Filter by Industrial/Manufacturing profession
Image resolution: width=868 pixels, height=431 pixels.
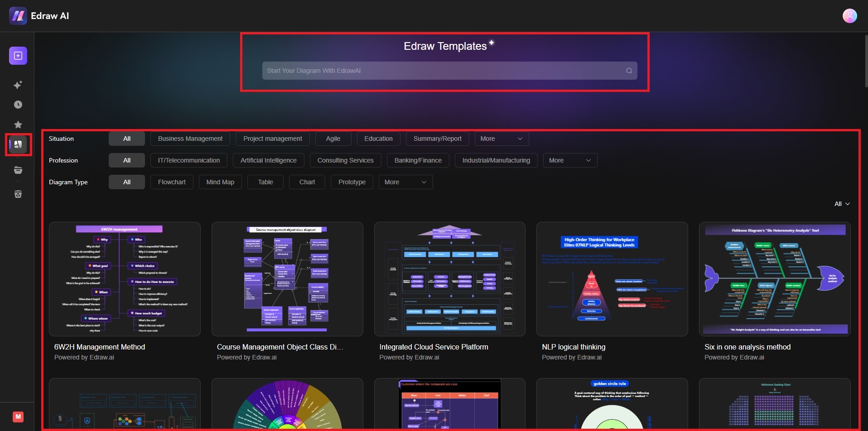pyautogui.click(x=496, y=160)
